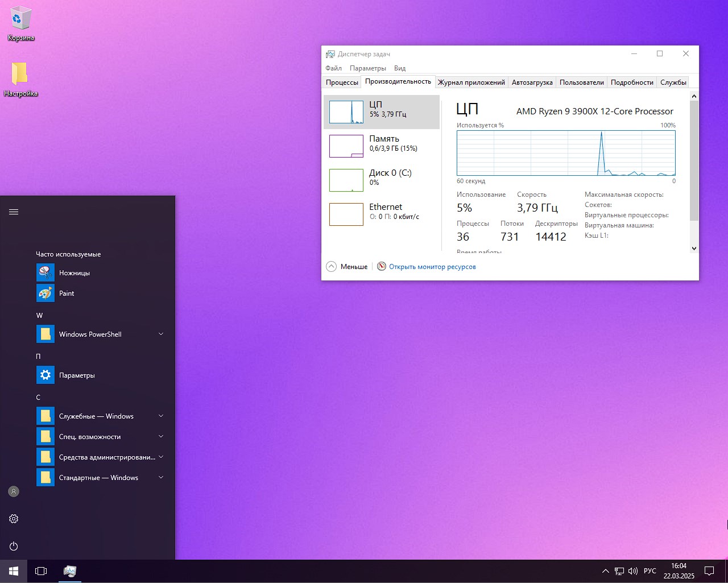Screen dimensions: 728x583
Task: Click the letter П header in Start
Action: point(38,356)
